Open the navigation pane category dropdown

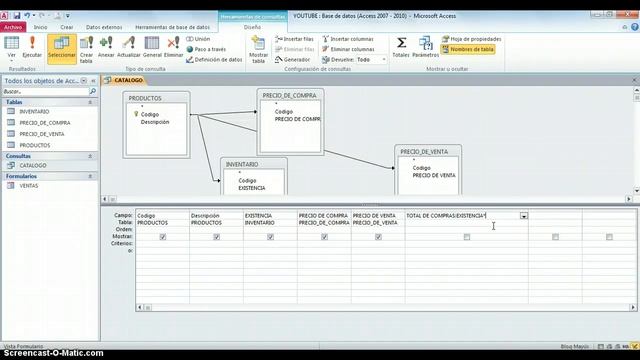(x=84, y=81)
